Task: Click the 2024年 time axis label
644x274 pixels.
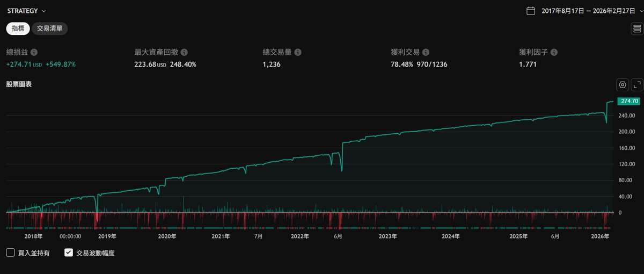Action: [451, 236]
